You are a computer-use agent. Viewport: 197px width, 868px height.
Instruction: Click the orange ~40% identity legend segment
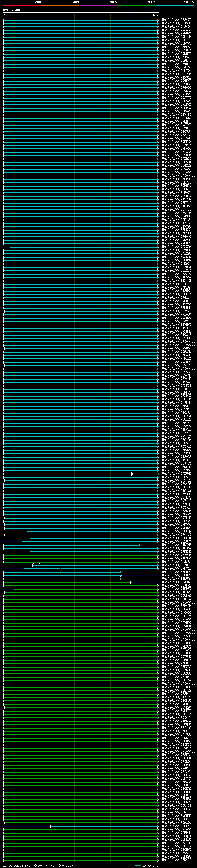[x=60, y=6]
